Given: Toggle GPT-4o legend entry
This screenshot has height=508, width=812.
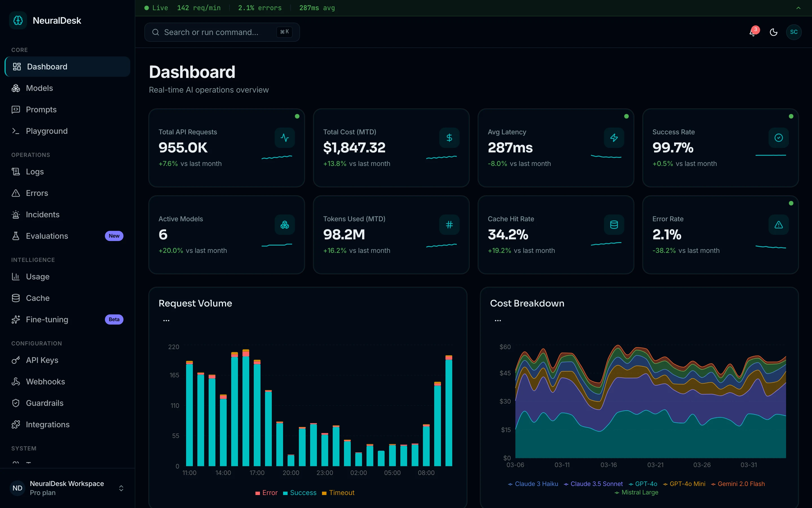Looking at the screenshot, I should point(643,484).
